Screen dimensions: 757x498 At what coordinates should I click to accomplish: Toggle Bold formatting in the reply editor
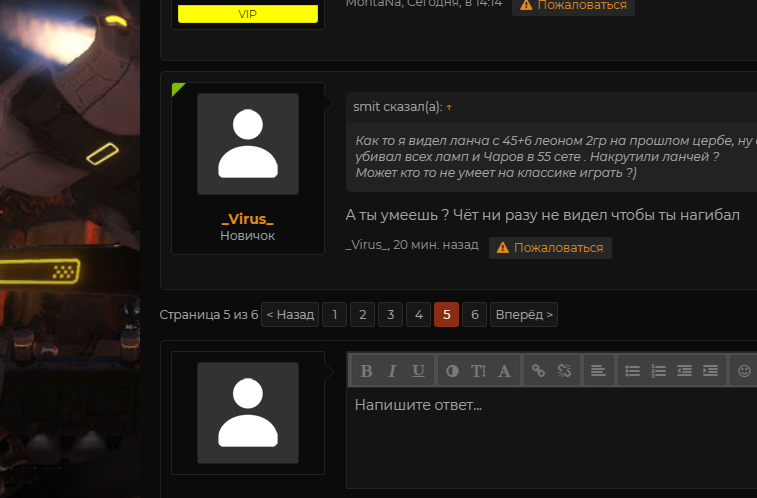[x=366, y=371]
